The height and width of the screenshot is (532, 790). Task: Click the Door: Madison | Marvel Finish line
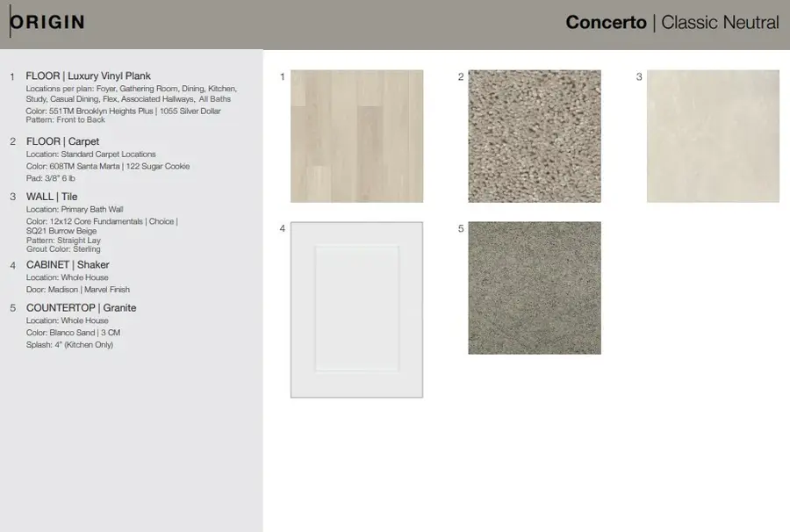click(x=78, y=290)
